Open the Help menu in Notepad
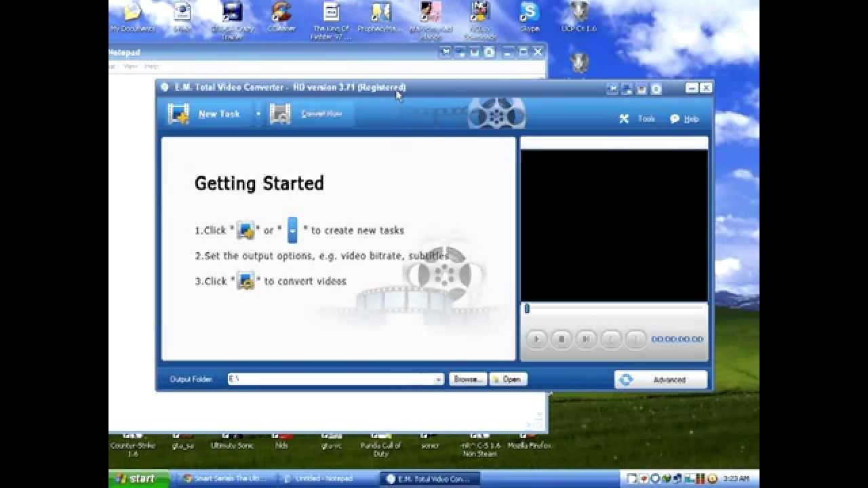This screenshot has width=868, height=488. tap(151, 66)
